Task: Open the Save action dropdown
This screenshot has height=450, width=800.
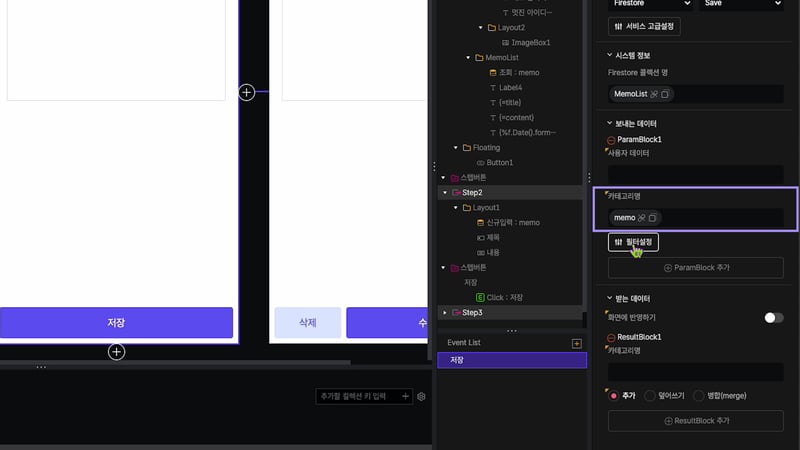Action: point(741,4)
